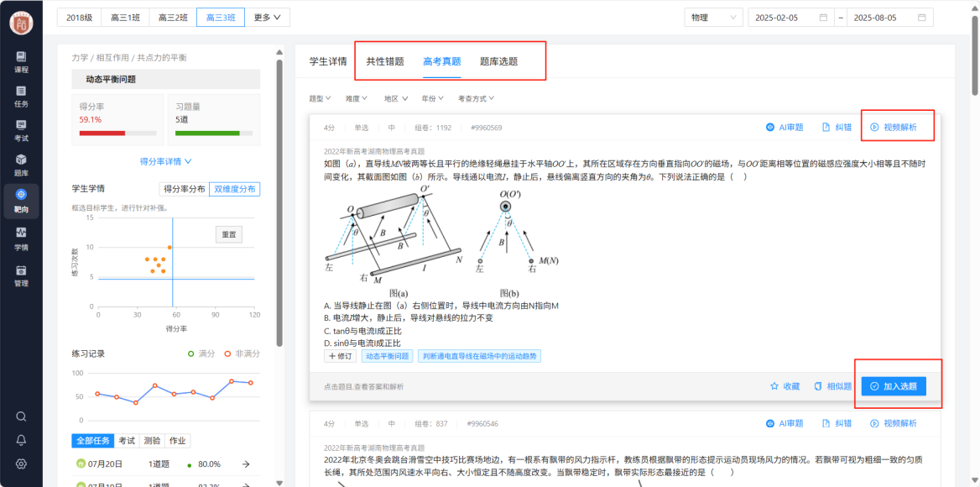The image size is (980, 487).
Task: Select the 2018级 tab
Action: [80, 18]
